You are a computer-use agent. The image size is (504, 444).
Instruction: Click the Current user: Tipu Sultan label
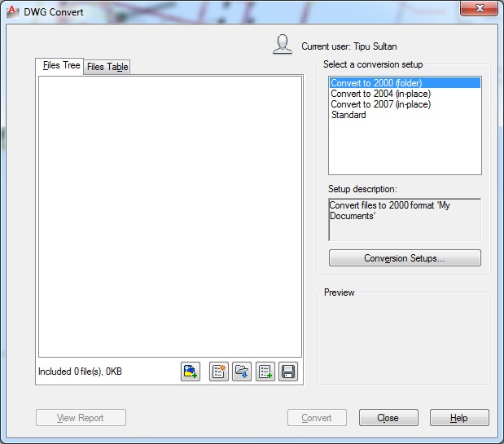click(x=348, y=46)
